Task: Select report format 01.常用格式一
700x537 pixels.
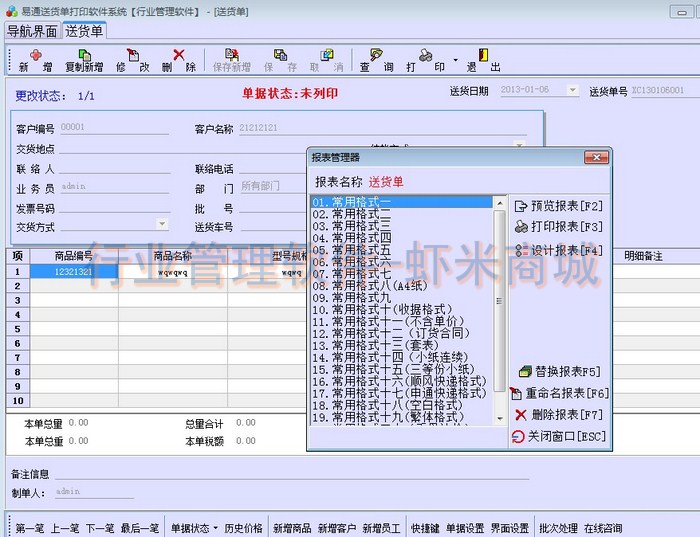Action: pos(402,202)
